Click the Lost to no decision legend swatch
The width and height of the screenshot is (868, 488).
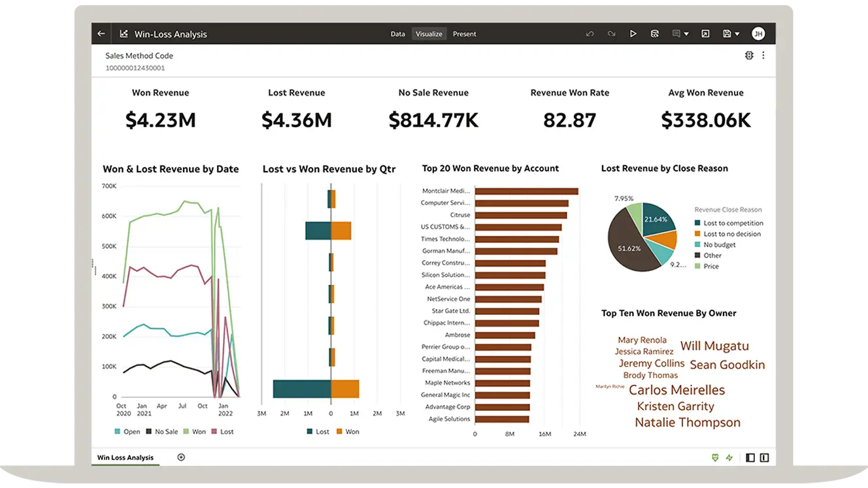(x=697, y=234)
